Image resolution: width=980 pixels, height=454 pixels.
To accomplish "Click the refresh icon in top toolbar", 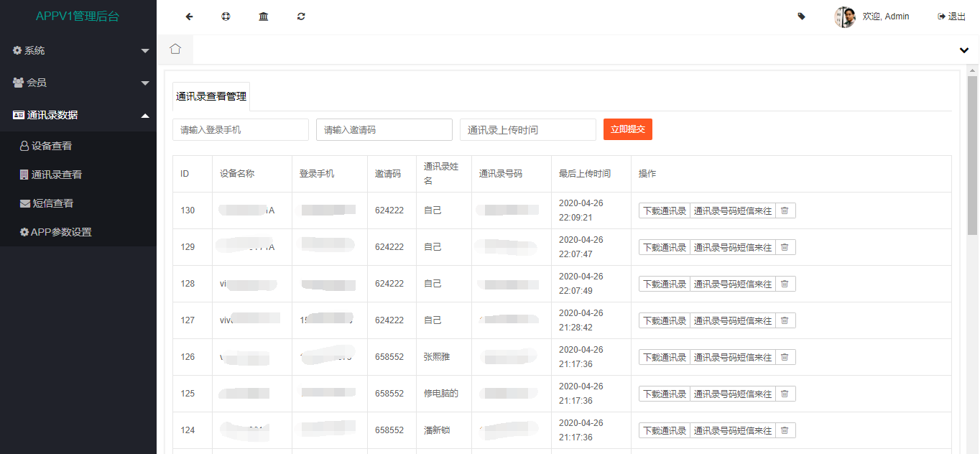I will point(301,17).
